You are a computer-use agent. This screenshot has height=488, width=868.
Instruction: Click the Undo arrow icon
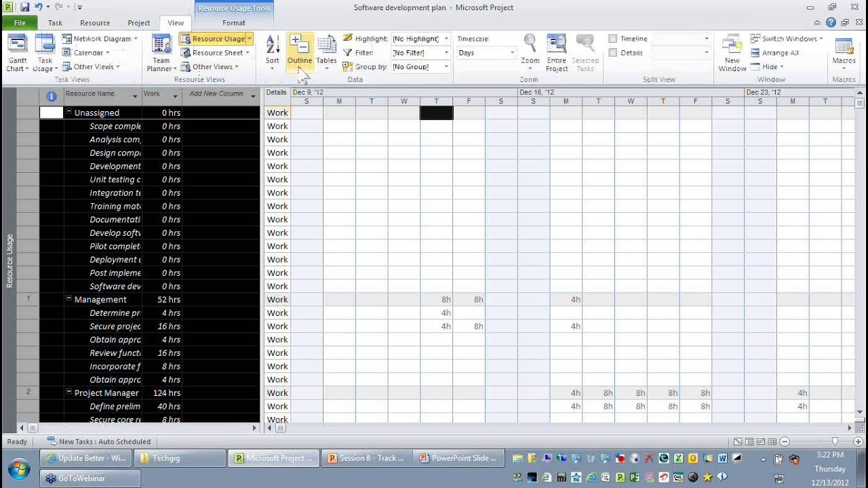pyautogui.click(x=39, y=7)
